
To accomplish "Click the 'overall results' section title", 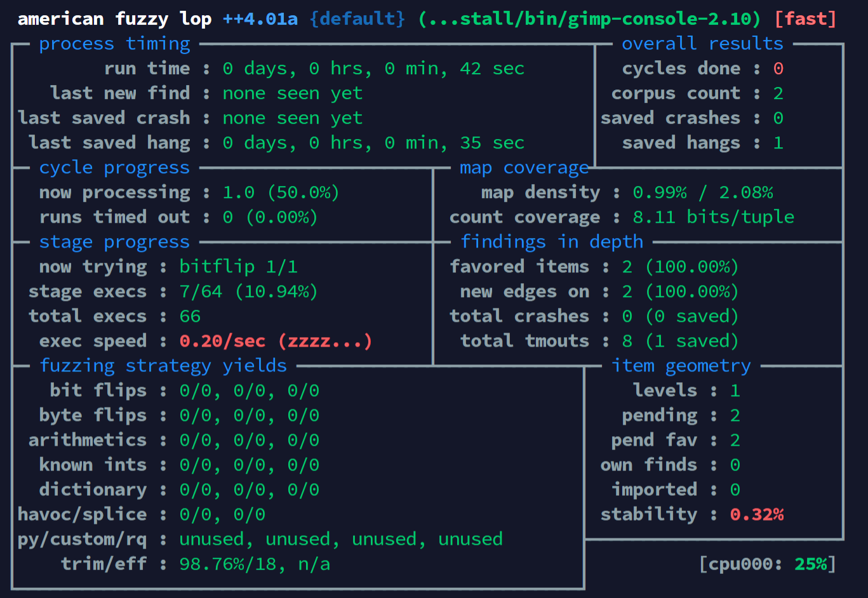I will pyautogui.click(x=702, y=44).
